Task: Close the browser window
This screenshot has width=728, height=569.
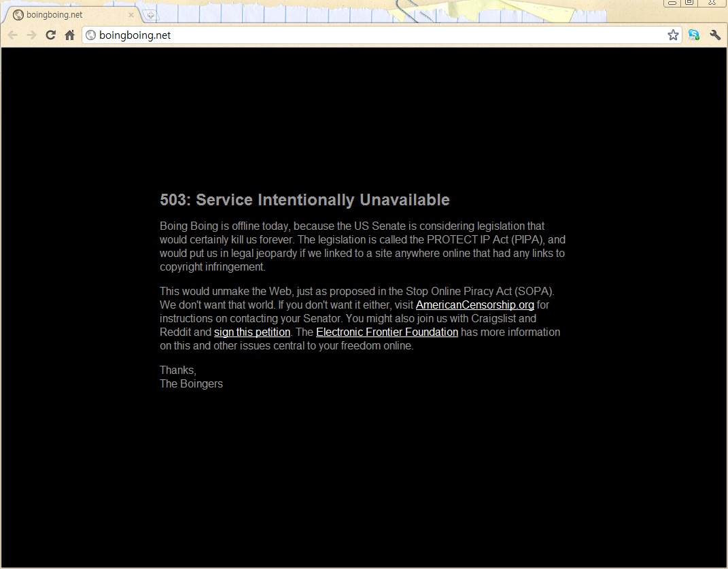Action: pos(712,3)
